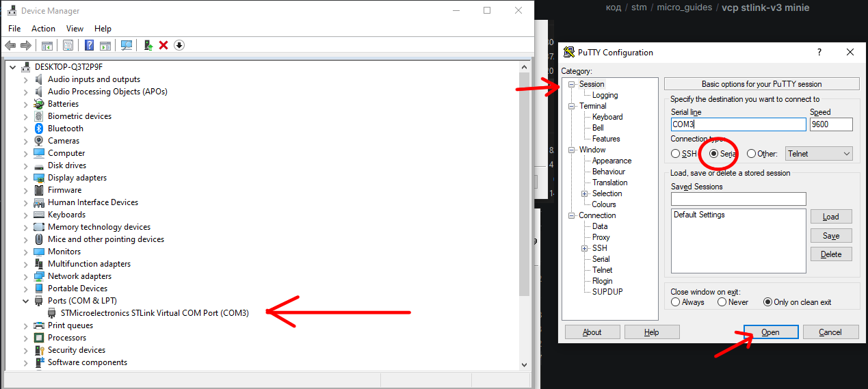868x389 pixels.
Task: Click the Disk drives category icon
Action: [39, 165]
